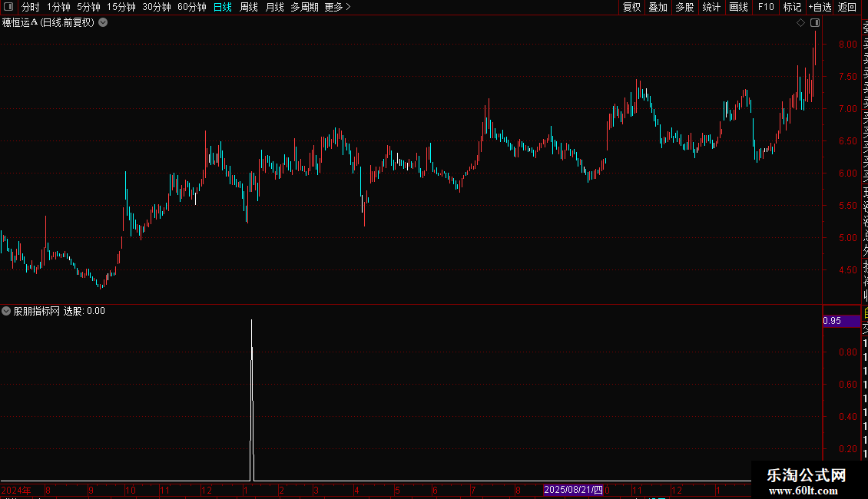Select the 周线 weekly period tab
868x499 pixels.
tap(249, 7)
